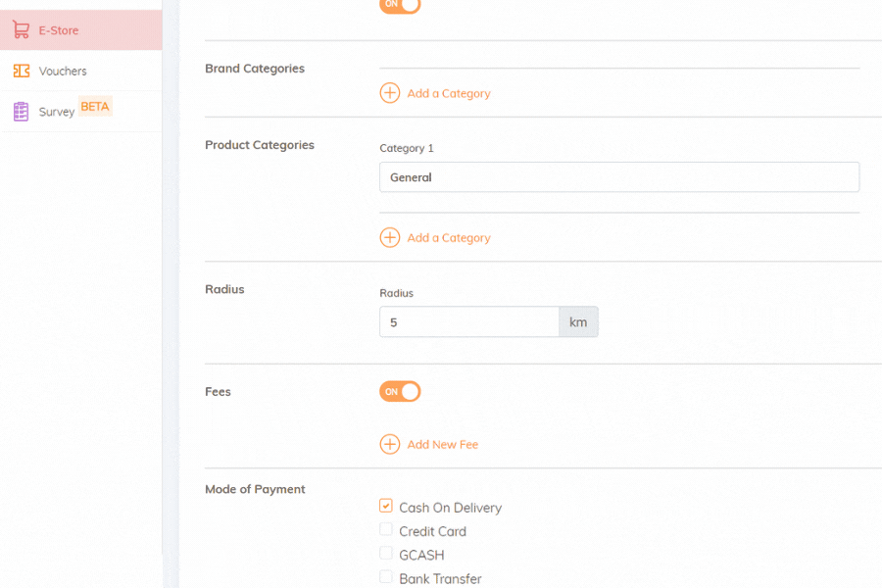Turn off the Fees toggle
Image resolution: width=882 pixels, height=588 pixels.
(400, 392)
